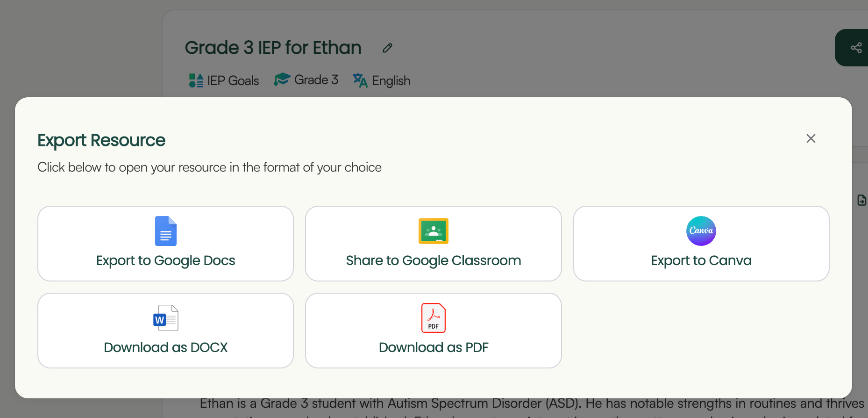This screenshot has width=868, height=418.
Task: Click the translate icon next to English
Action: [360, 80]
